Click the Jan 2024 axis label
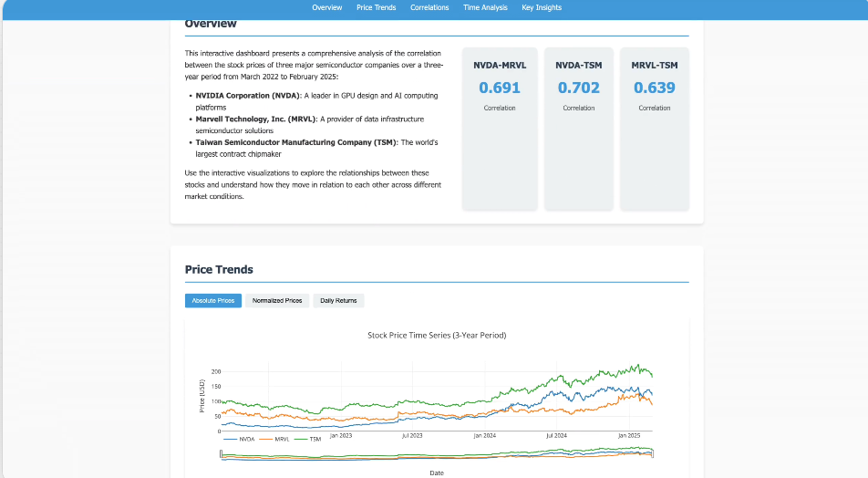The width and height of the screenshot is (868, 478). [484, 436]
